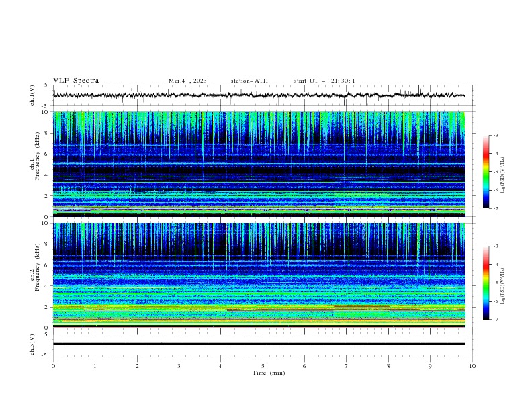Click the "5" tick on ch.1(V) axis
532x411 pixels.
coord(46,85)
